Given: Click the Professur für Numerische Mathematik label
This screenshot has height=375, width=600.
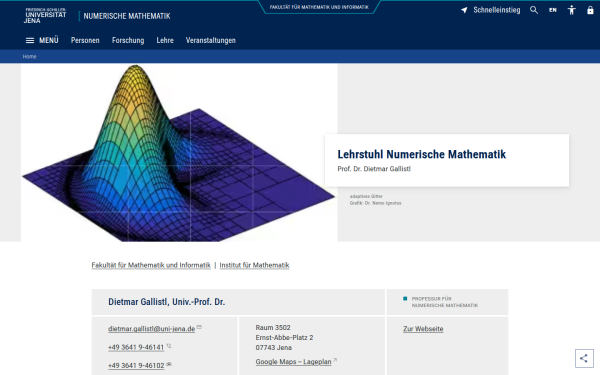Looking at the screenshot, I should (x=445, y=302).
